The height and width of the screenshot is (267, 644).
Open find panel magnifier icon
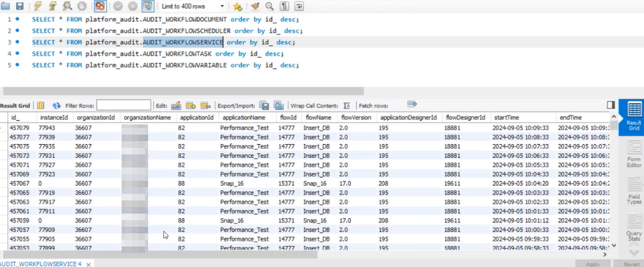tap(269, 6)
